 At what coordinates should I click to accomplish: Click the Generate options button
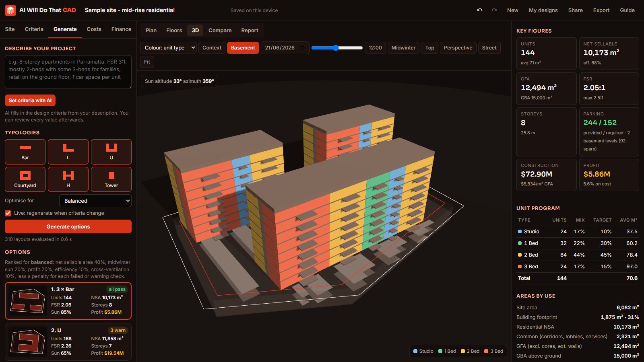68,226
